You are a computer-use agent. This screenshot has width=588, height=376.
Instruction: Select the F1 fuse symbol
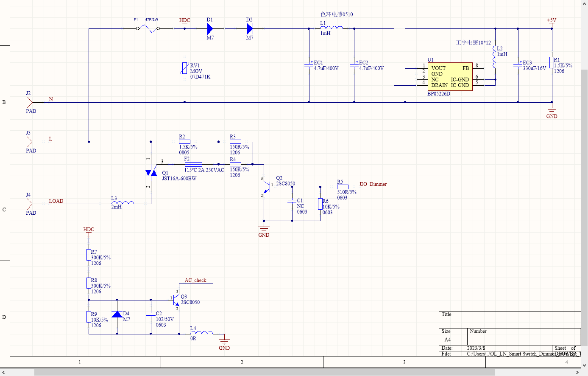[148, 28]
